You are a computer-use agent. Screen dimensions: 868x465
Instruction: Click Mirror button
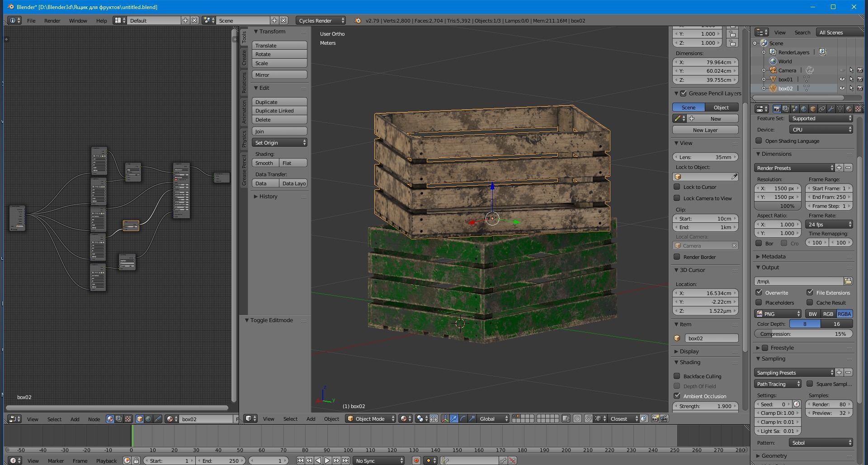[279, 75]
